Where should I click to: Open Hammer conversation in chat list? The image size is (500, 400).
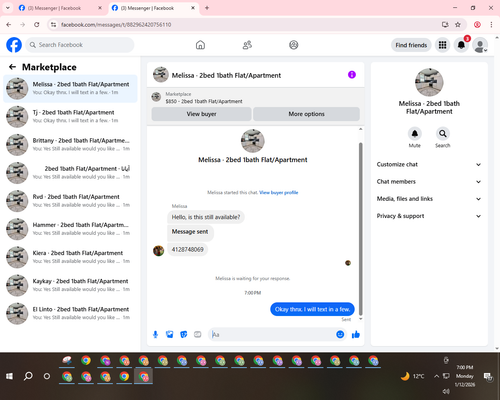70,229
